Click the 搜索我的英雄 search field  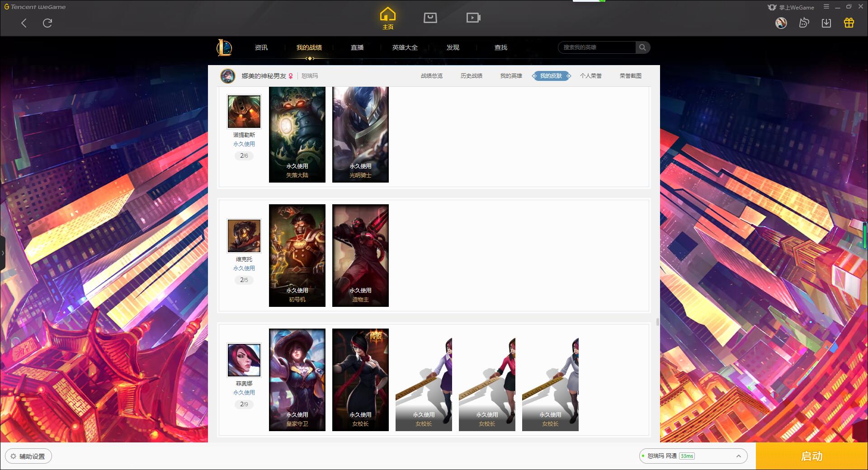click(597, 47)
